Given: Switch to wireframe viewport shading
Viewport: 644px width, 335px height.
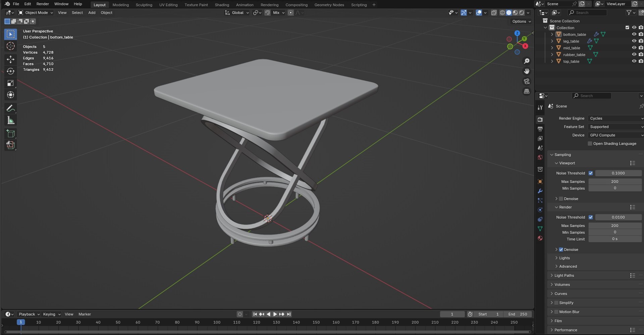Looking at the screenshot, I should point(502,13).
